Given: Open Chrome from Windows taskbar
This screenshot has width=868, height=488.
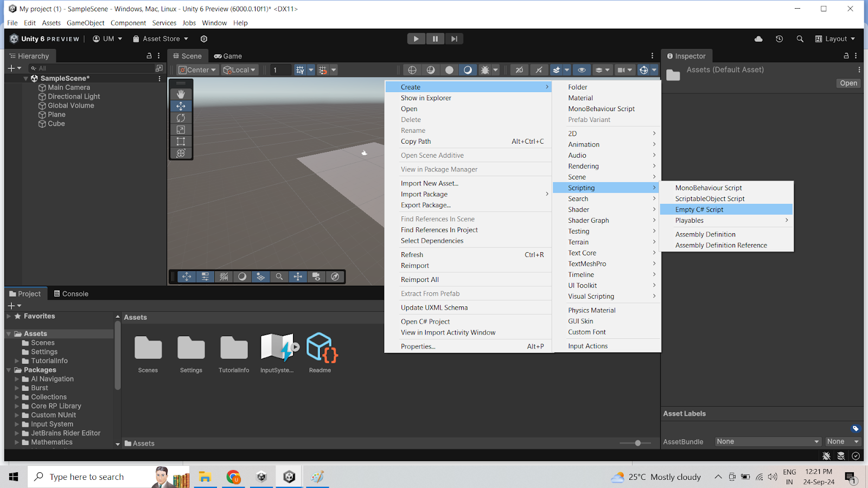Looking at the screenshot, I should (233, 477).
